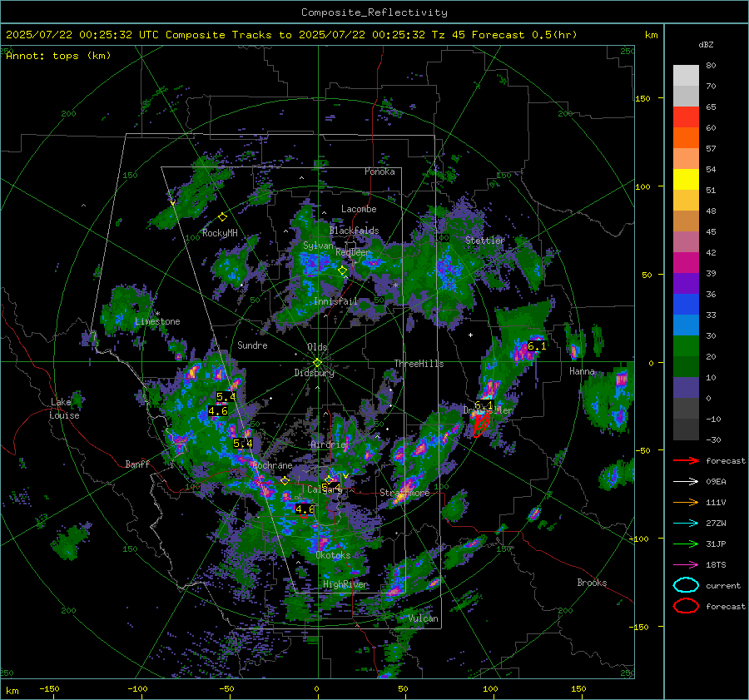Click the Airdrie town label
This screenshot has height=700, width=749.
pos(328,444)
